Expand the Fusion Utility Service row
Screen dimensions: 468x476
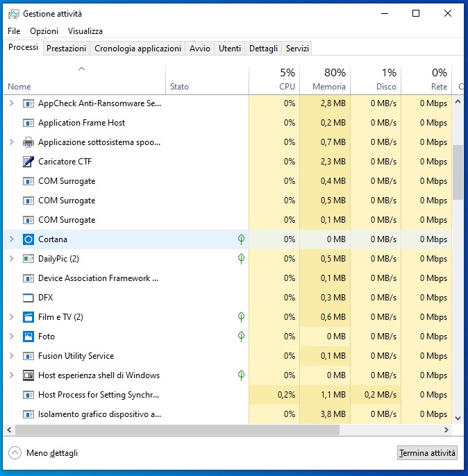pos(12,356)
